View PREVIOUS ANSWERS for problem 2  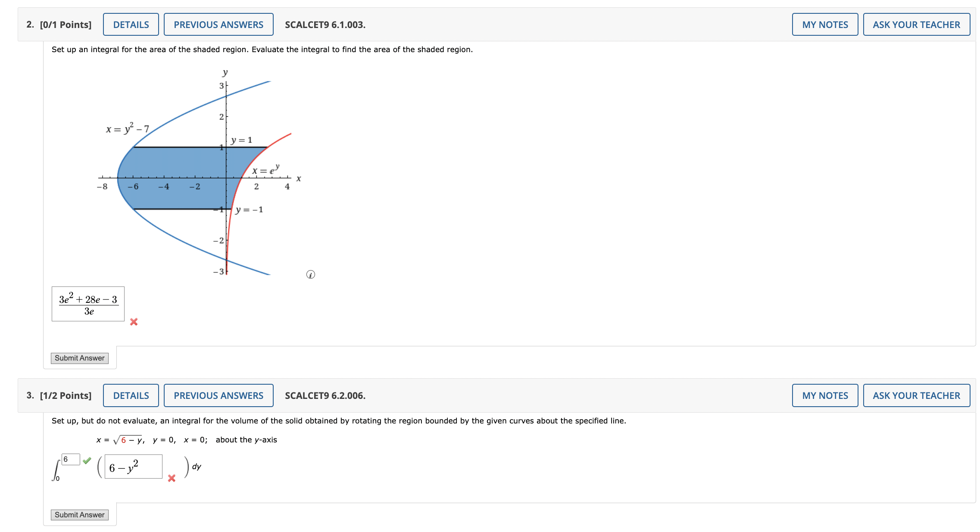tap(218, 24)
